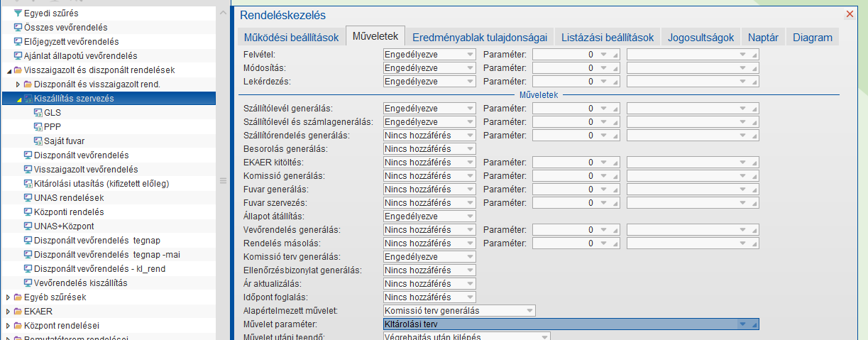868x340 pixels.
Task: Click the PPP item icon
Action: point(38,126)
